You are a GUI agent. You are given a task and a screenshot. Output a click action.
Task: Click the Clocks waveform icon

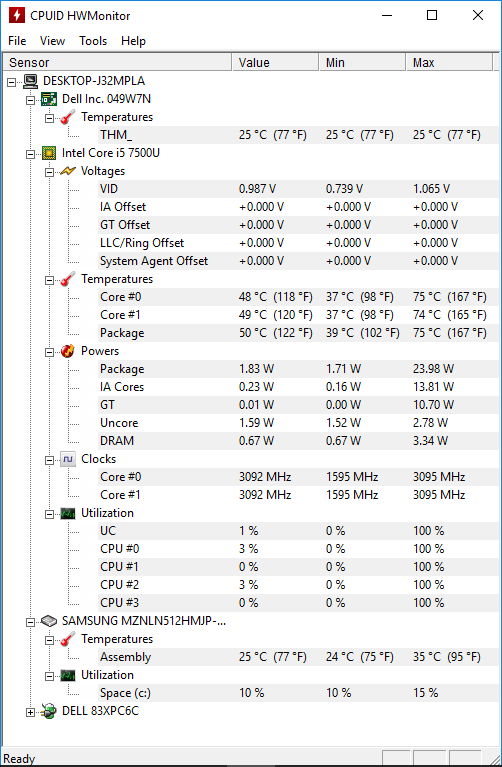coord(68,459)
